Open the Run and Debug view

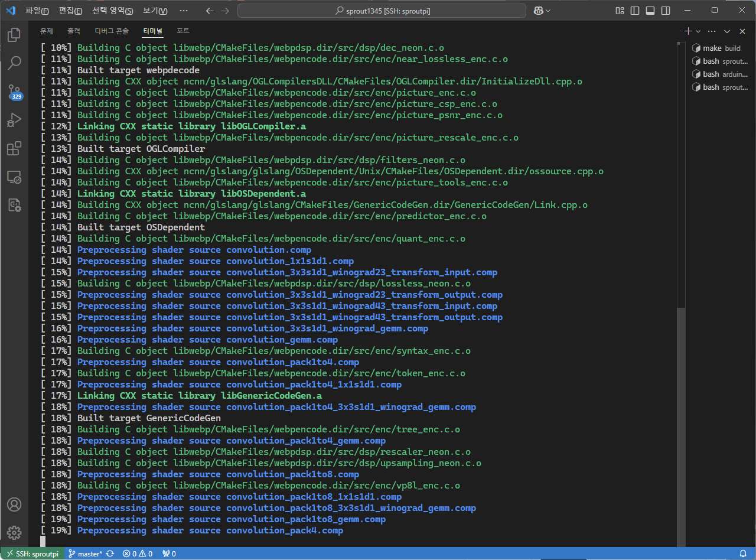click(x=14, y=120)
